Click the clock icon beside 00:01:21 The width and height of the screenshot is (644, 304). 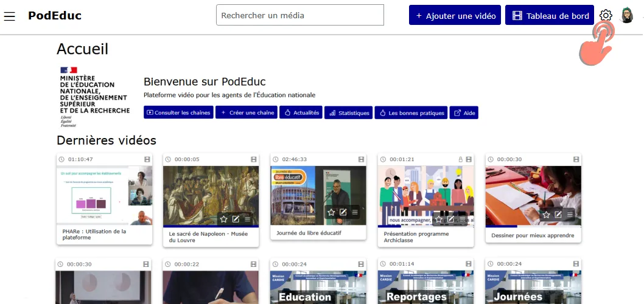click(x=383, y=159)
